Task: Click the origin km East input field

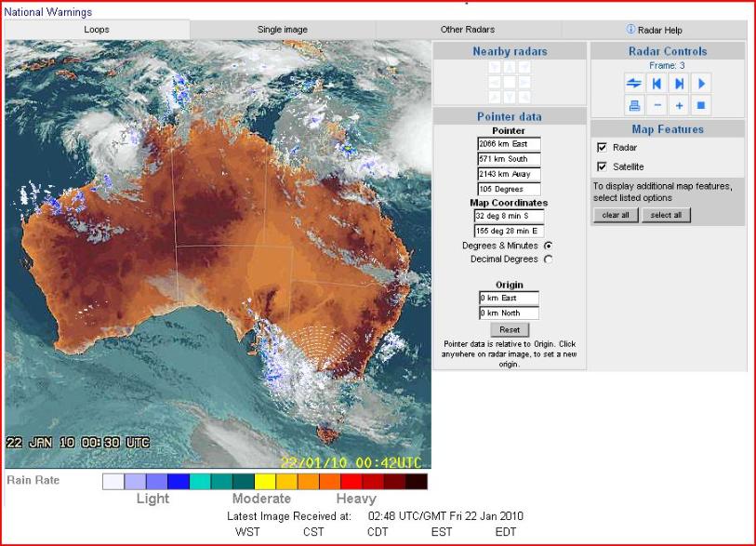Action: [x=509, y=298]
